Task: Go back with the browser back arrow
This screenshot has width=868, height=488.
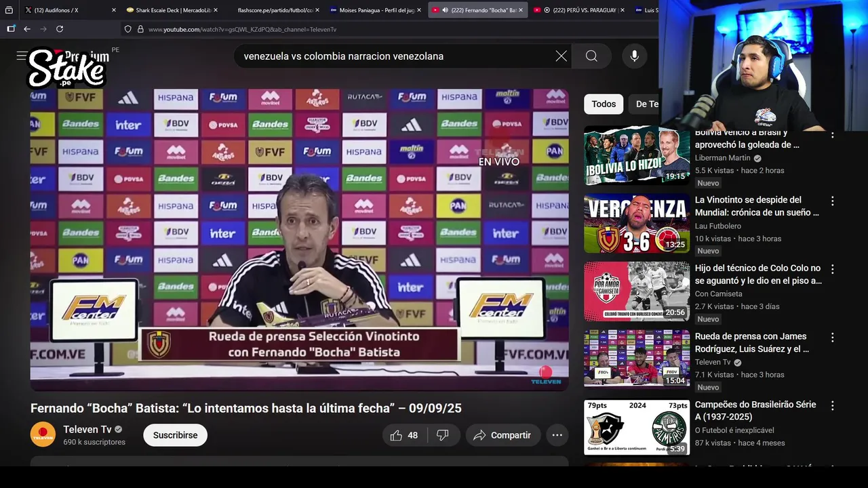Action: 27,29
